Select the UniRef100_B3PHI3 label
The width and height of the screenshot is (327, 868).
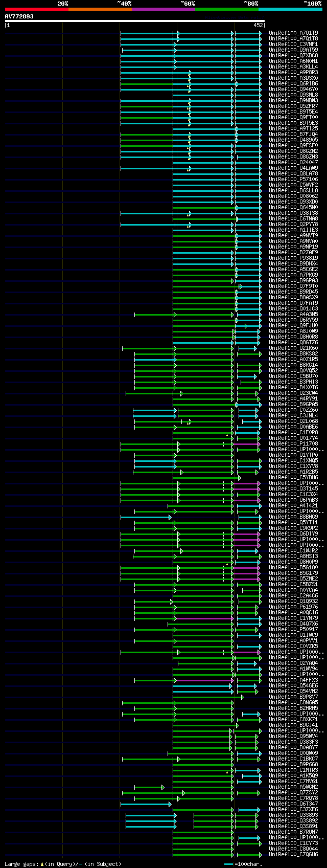click(293, 382)
